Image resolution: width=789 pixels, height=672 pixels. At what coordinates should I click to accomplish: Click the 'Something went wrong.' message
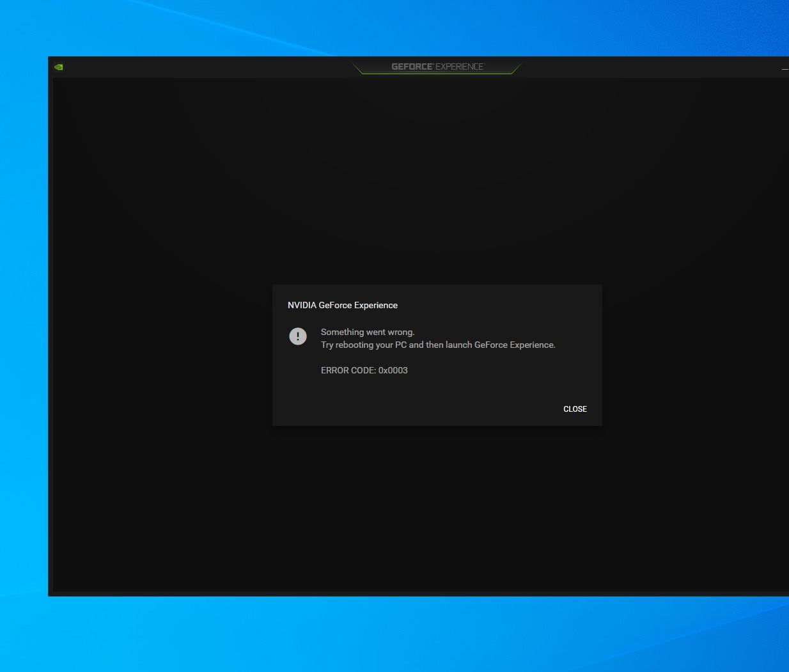(x=368, y=332)
